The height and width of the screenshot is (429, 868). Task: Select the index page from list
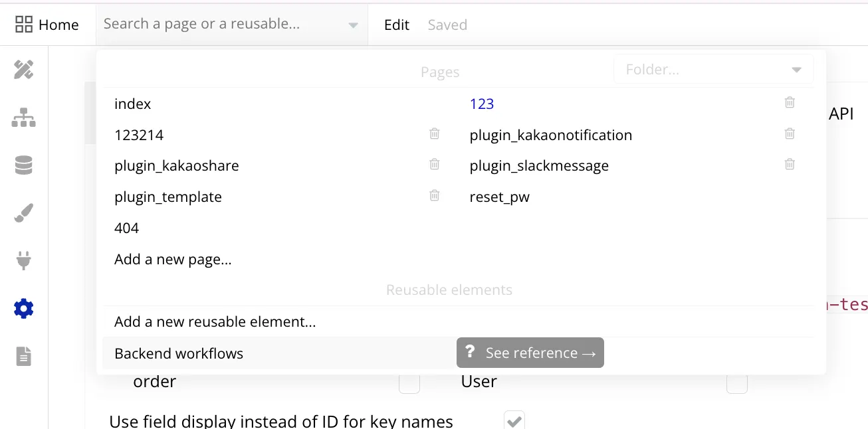click(133, 104)
